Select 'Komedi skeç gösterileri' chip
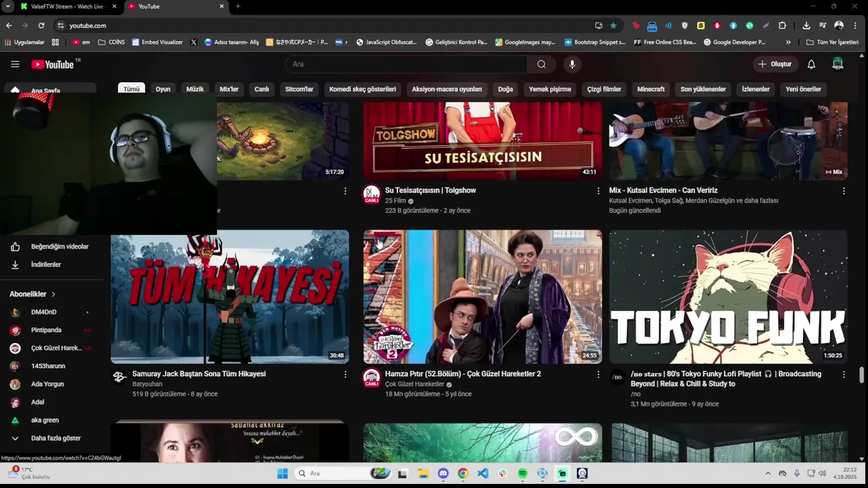Viewport: 868px width, 488px height. point(362,89)
